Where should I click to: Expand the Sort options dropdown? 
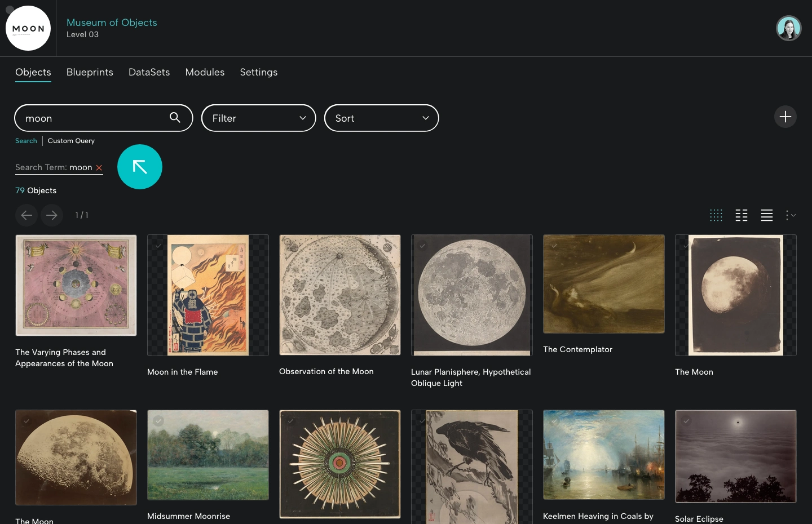pos(381,118)
